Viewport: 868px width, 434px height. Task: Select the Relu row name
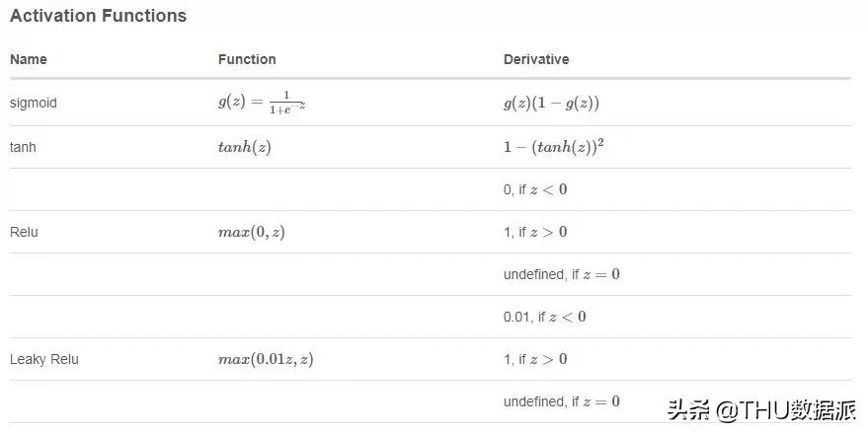tap(24, 232)
